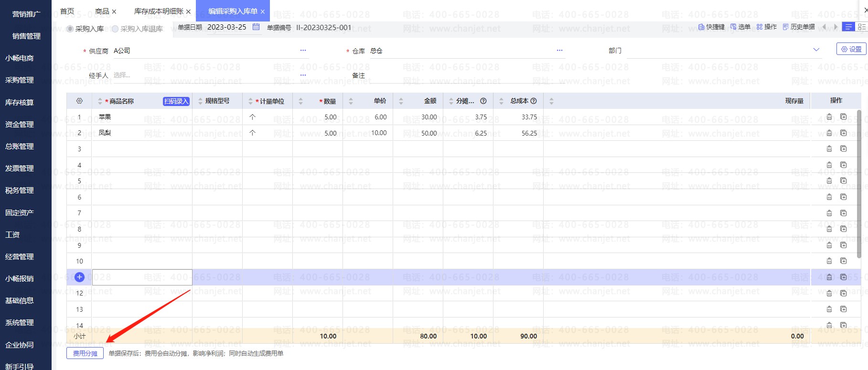
Task: Switch to the card layout view icon
Action: 861,27
